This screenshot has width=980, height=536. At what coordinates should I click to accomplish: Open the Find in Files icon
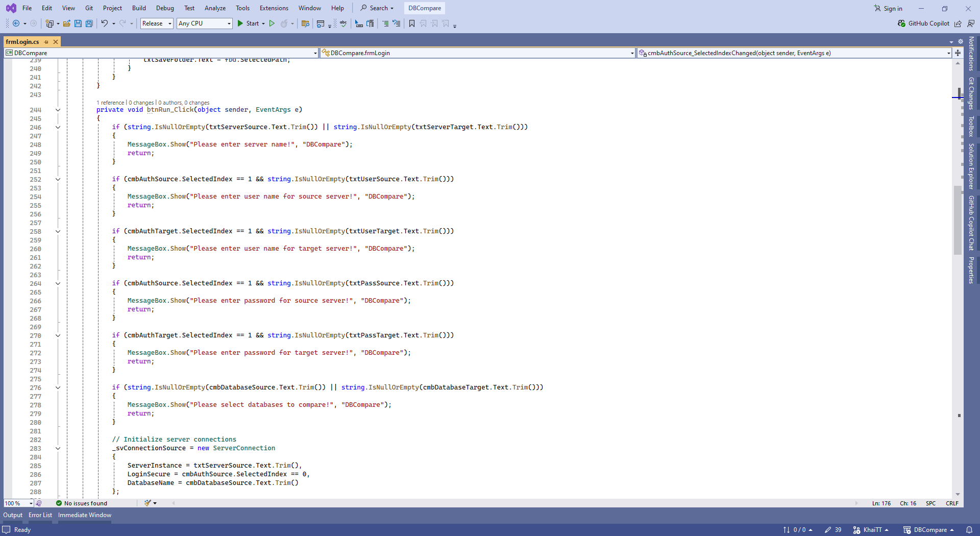point(306,23)
